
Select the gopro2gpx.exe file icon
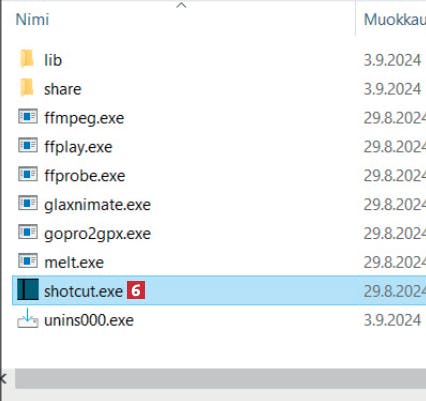point(28,232)
